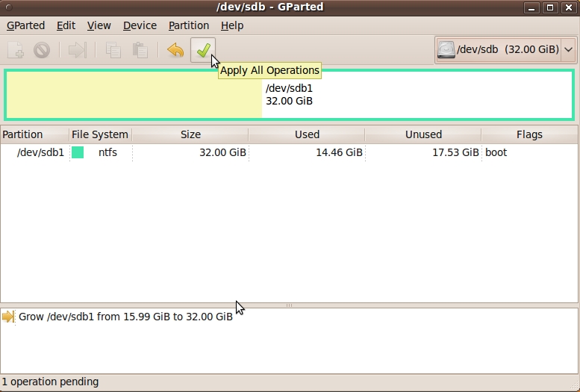Click the File System column header
Image resolution: width=580 pixels, height=392 pixels.
coord(100,134)
